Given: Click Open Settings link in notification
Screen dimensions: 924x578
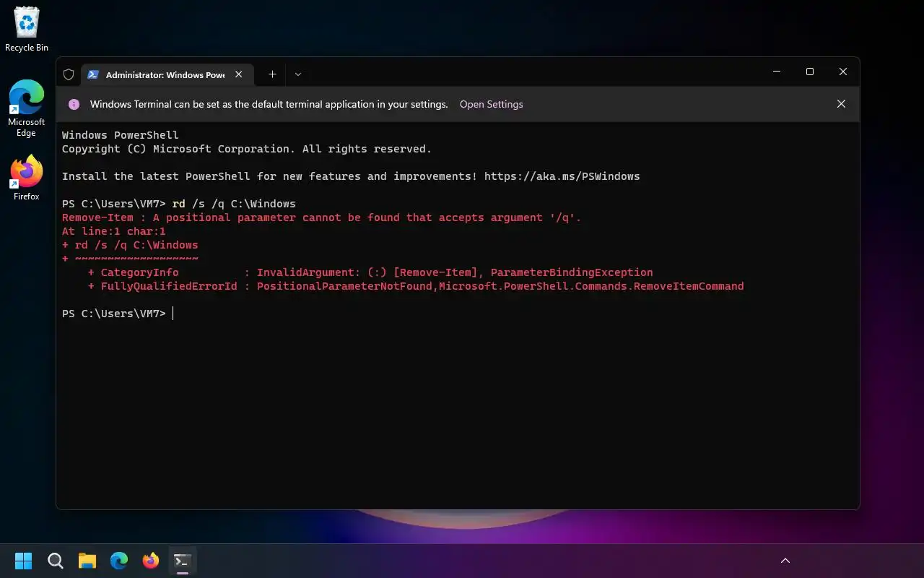Looking at the screenshot, I should point(491,104).
